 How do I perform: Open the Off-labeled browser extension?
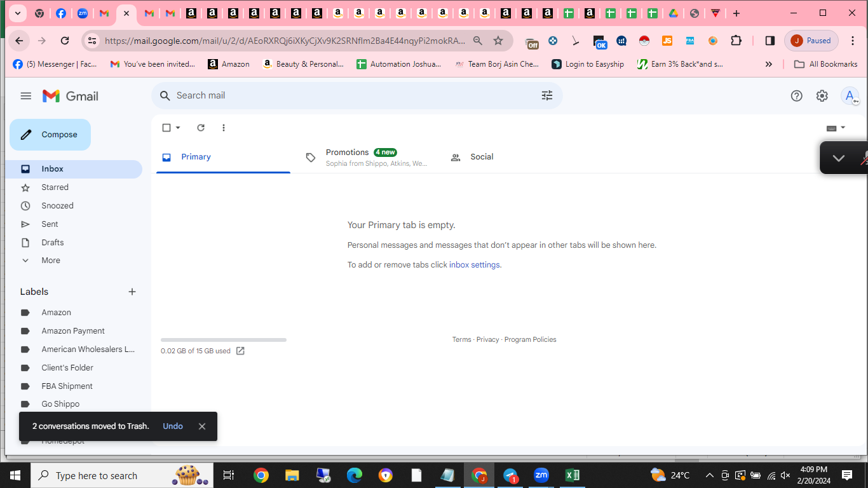pos(532,42)
